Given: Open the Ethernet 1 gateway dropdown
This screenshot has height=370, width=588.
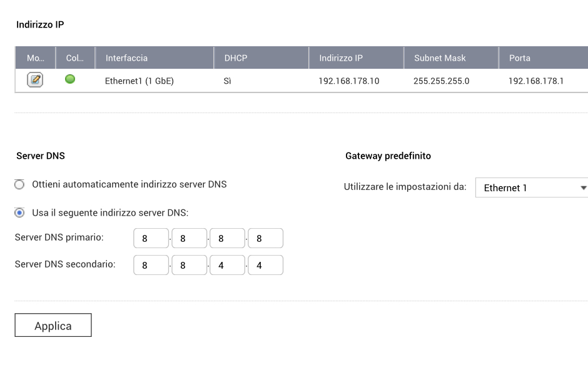Looking at the screenshot, I should 531,187.
